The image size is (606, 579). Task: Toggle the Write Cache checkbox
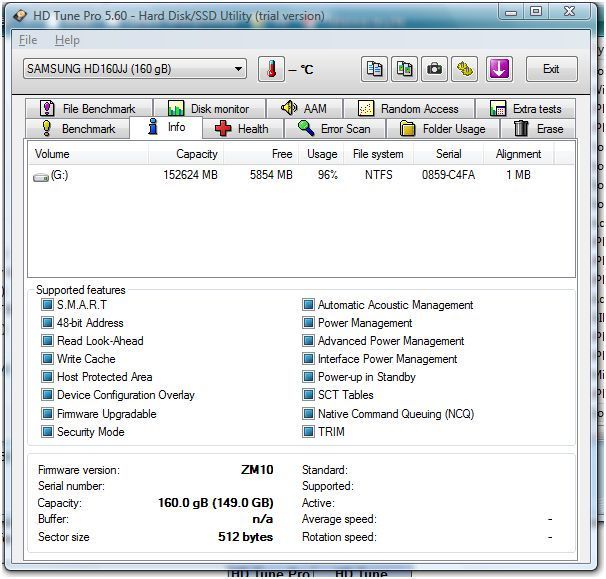click(47, 359)
